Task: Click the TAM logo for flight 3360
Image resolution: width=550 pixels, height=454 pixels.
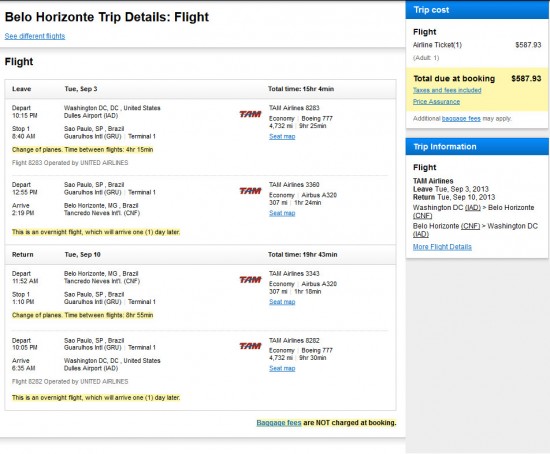Action: [250, 191]
